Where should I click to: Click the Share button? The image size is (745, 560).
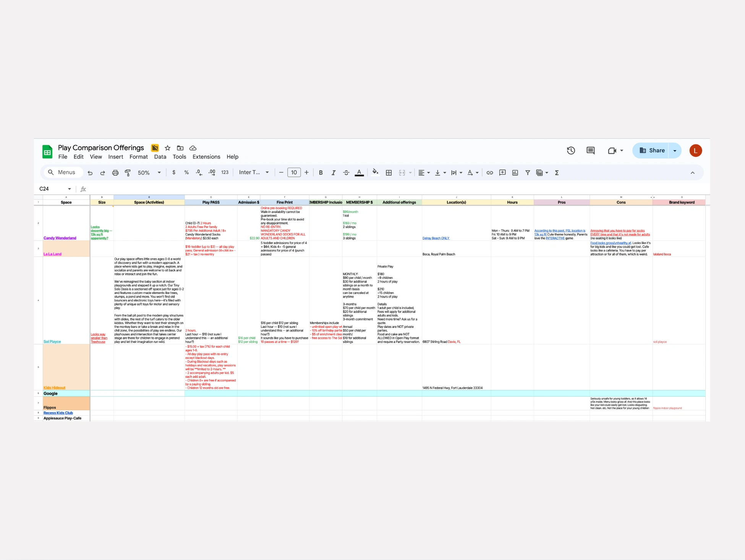click(x=652, y=151)
